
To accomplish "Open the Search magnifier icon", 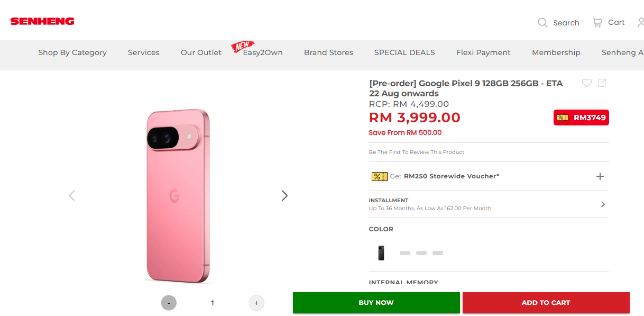I will [x=542, y=22].
